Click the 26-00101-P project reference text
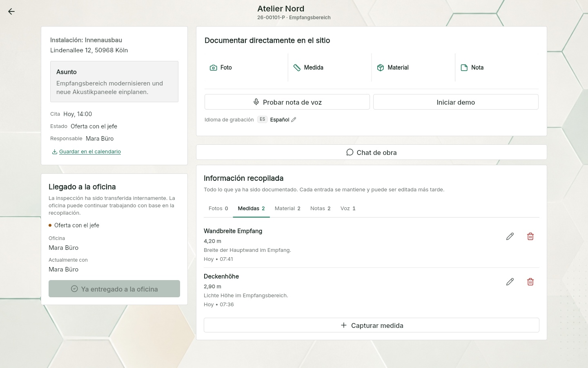Screen dimensions: 588x368 click(x=271, y=18)
